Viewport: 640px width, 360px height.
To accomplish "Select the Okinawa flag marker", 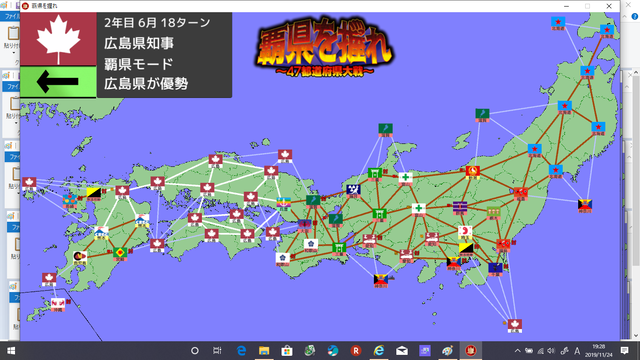I will click(x=58, y=304).
